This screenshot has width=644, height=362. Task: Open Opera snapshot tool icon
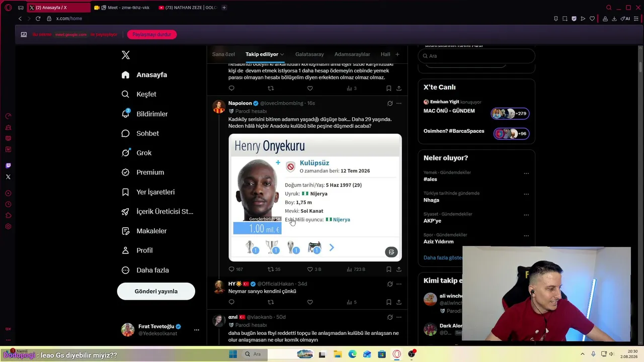tap(565, 19)
